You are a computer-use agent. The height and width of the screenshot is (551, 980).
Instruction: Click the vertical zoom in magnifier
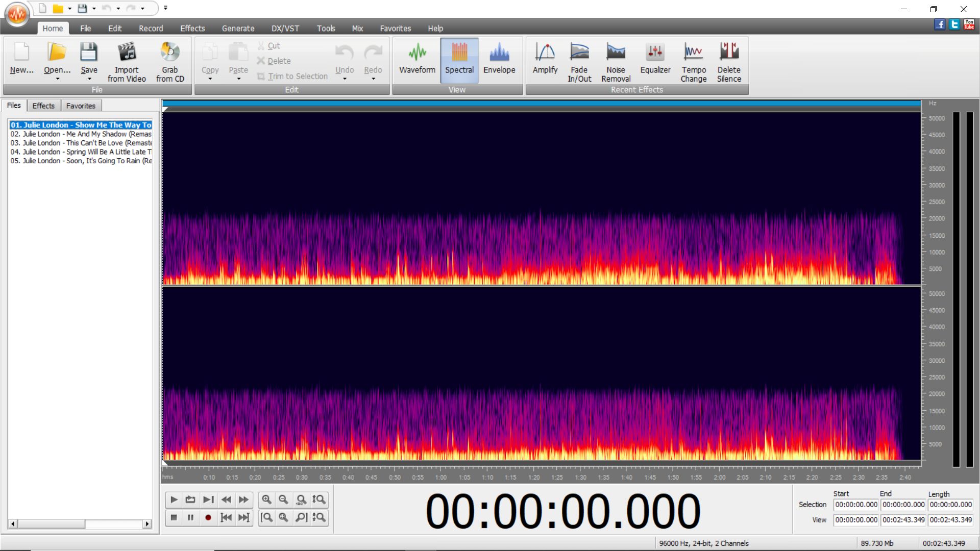(x=319, y=499)
